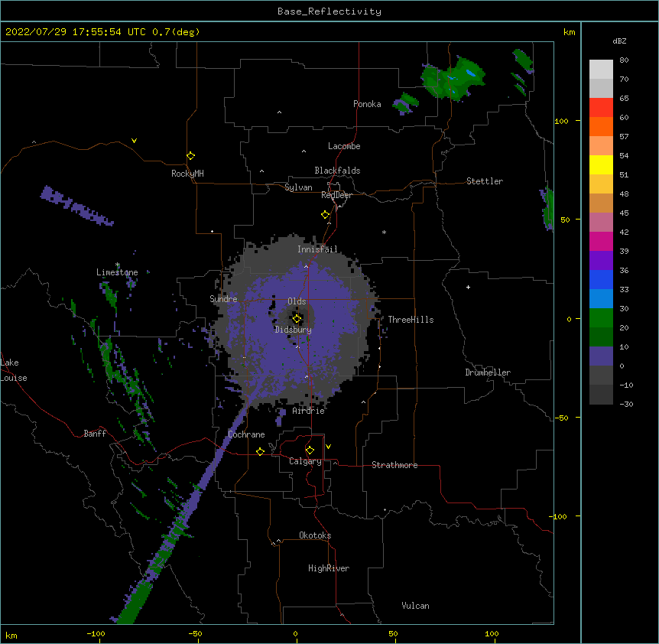Click the Lacombe town label

click(344, 146)
